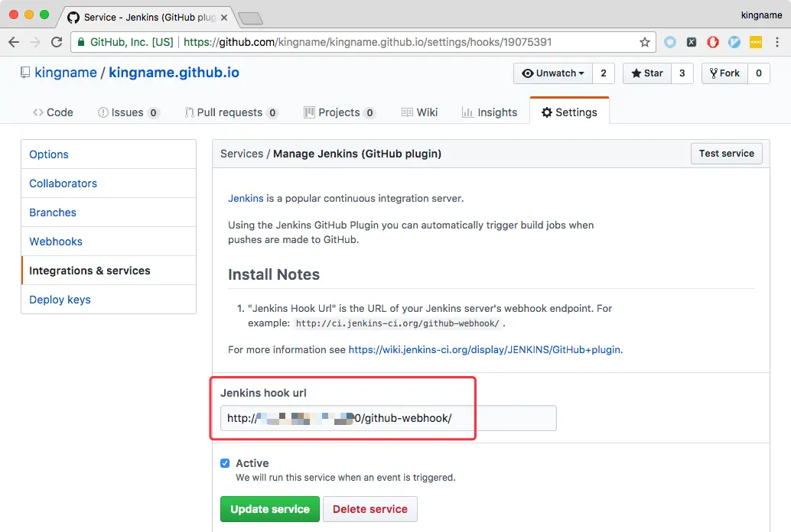Click the Test service button

(x=727, y=154)
